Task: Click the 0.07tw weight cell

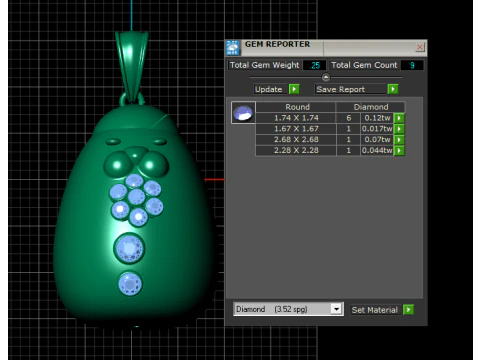Action: tap(377, 140)
